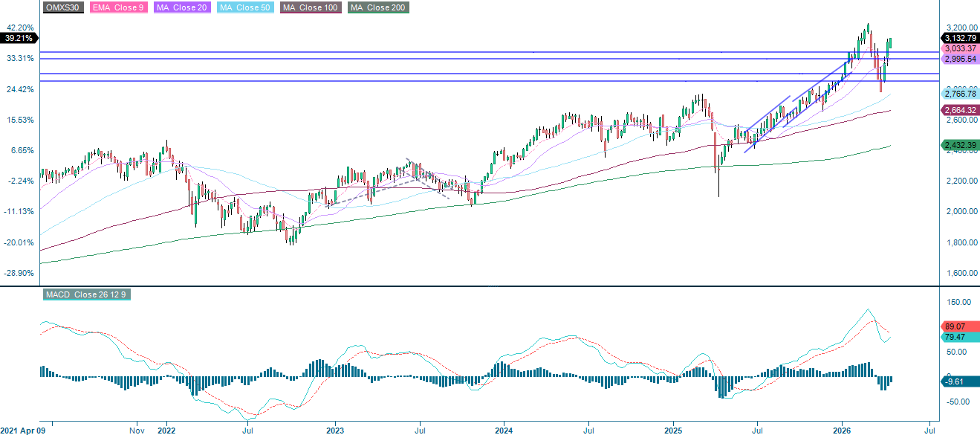Image resolution: width=980 pixels, height=435 pixels.
Task: Expand the green 2,432.39 price label
Action: pos(956,144)
